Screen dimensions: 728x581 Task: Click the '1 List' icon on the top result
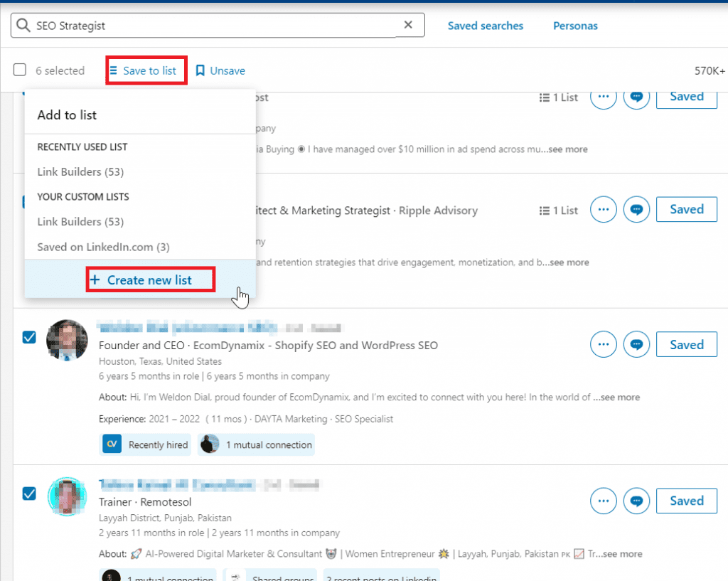(558, 97)
